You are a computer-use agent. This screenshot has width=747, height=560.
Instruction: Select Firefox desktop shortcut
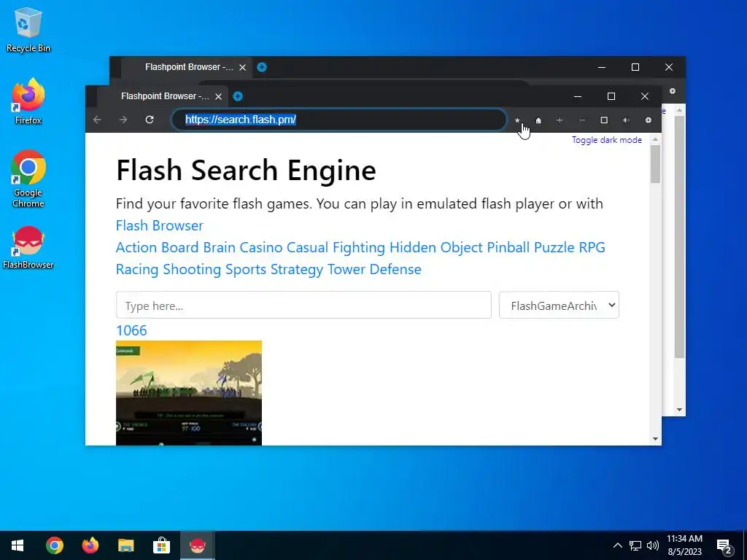pyautogui.click(x=28, y=101)
